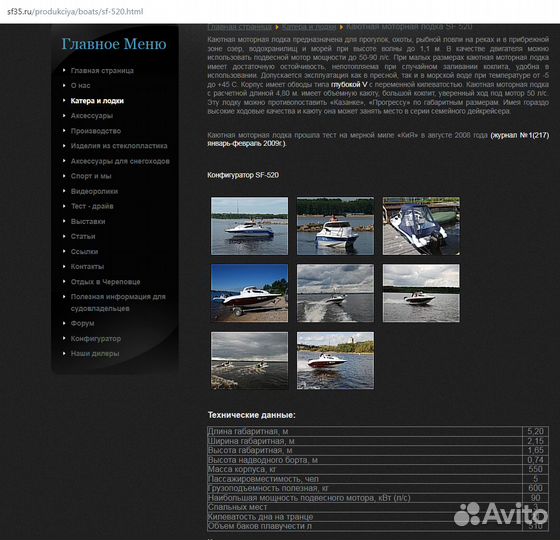This screenshot has width=560, height=540.
Task: Open the Наши дилеры page
Action: [x=95, y=354]
